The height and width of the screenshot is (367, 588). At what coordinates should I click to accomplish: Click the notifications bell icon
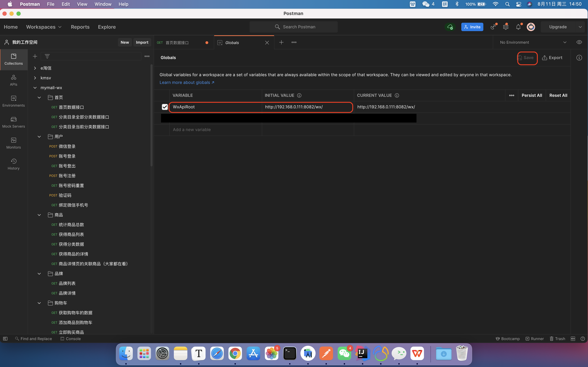[518, 27]
